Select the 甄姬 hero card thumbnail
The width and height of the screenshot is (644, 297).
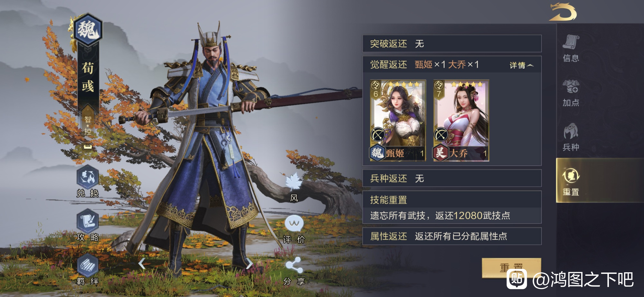click(x=398, y=120)
